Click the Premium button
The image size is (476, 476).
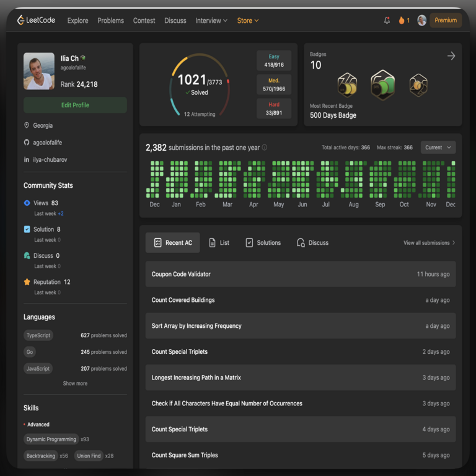[445, 20]
